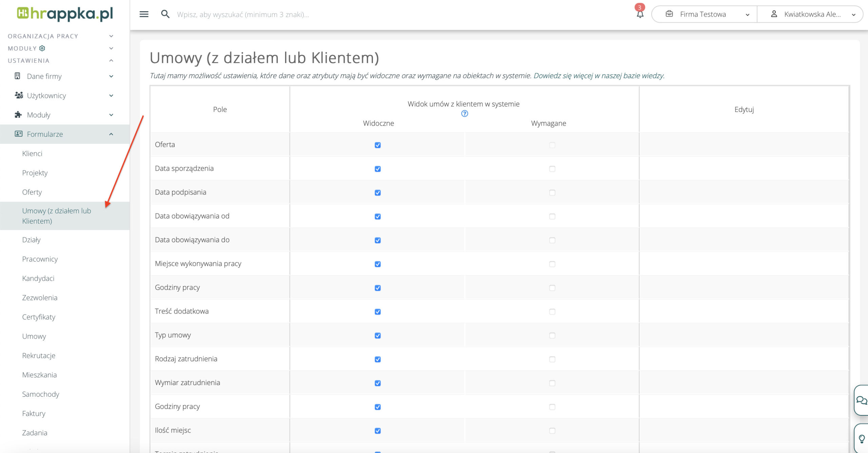
Task: Click into the search input field
Action: point(243,15)
